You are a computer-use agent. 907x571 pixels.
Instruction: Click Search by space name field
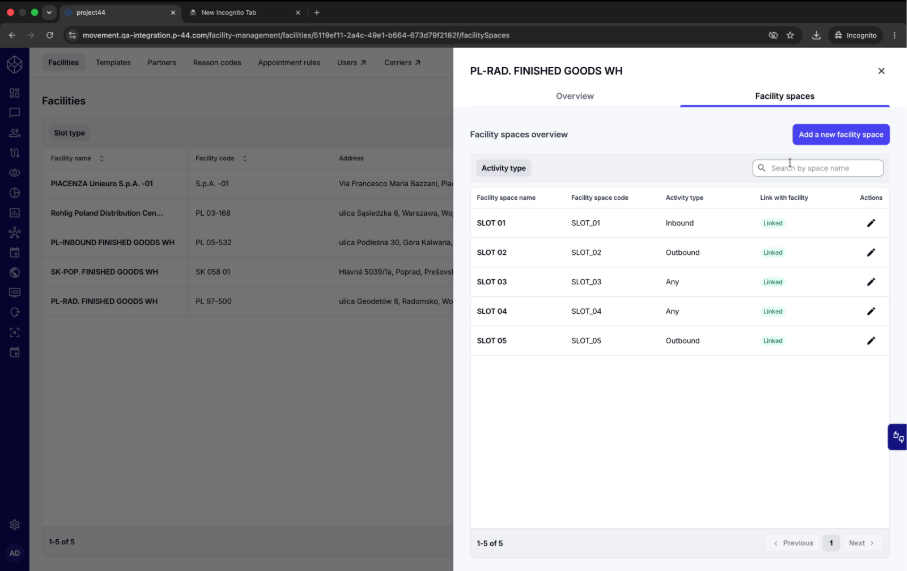(817, 168)
